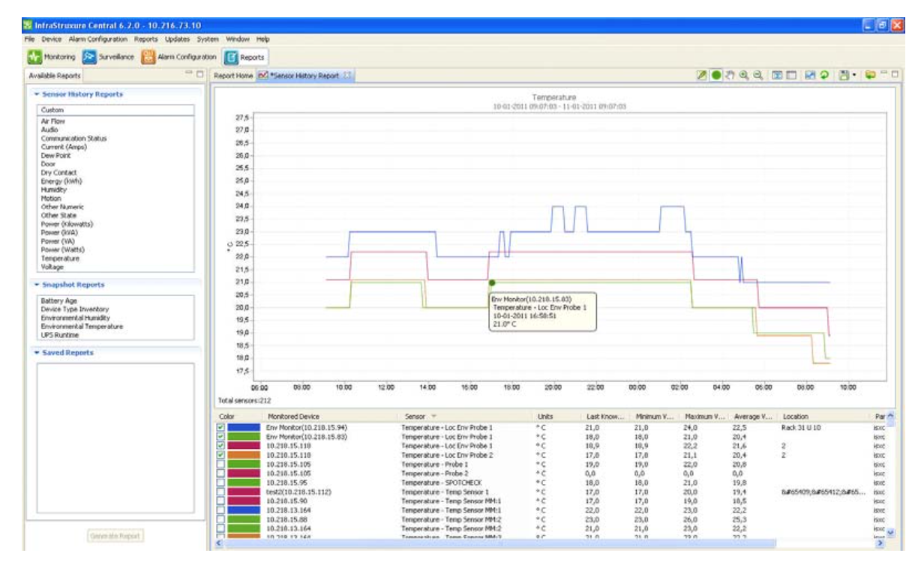Check the 10.218.15.90 row checkbox
The width and height of the screenshot is (924, 568).
coord(220,501)
